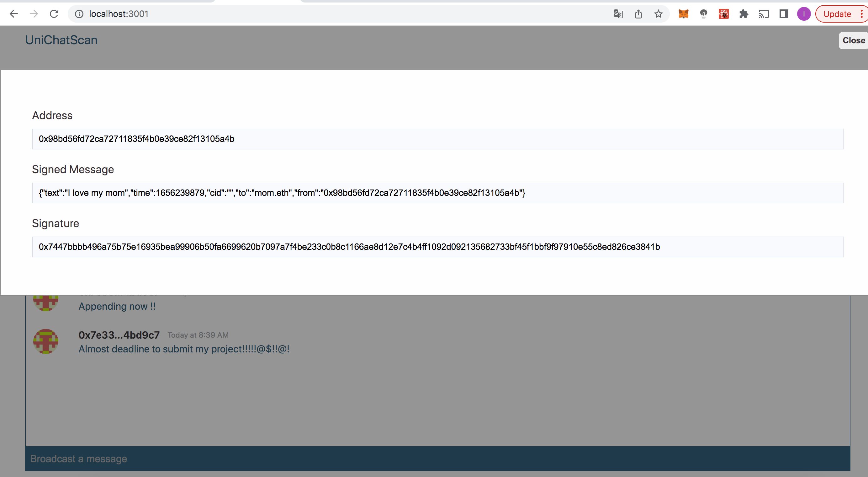Screen dimensions: 868x477
Task: Bookmark this tab with the star
Action: (659, 14)
